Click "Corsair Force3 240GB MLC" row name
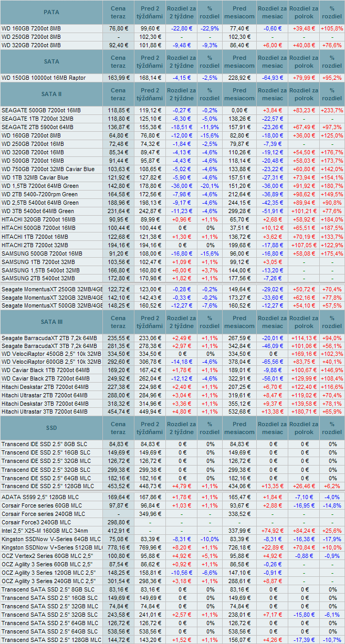This screenshot has width=345, height=644. pyautogui.click(x=36, y=522)
